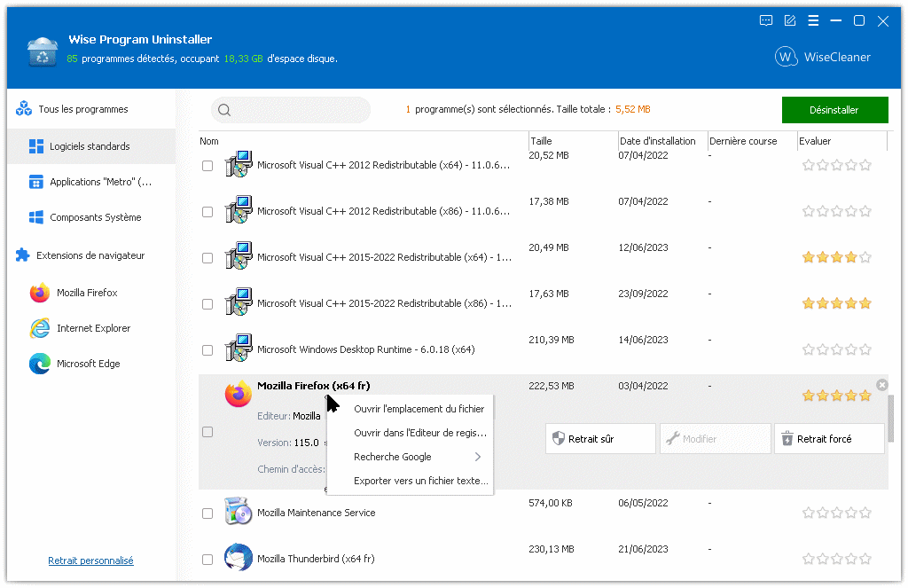The image size is (908, 588).
Task: Open Extensions de navigateur section
Action: [90, 255]
